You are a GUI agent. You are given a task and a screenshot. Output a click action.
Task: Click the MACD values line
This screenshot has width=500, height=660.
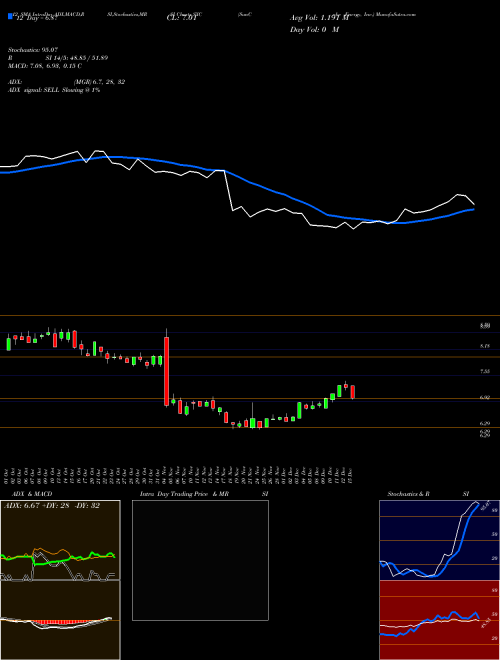coord(45,66)
